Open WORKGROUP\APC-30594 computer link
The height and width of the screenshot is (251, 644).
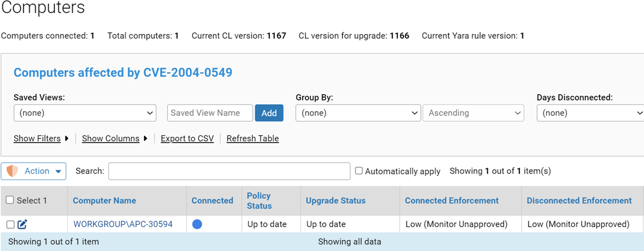(123, 224)
